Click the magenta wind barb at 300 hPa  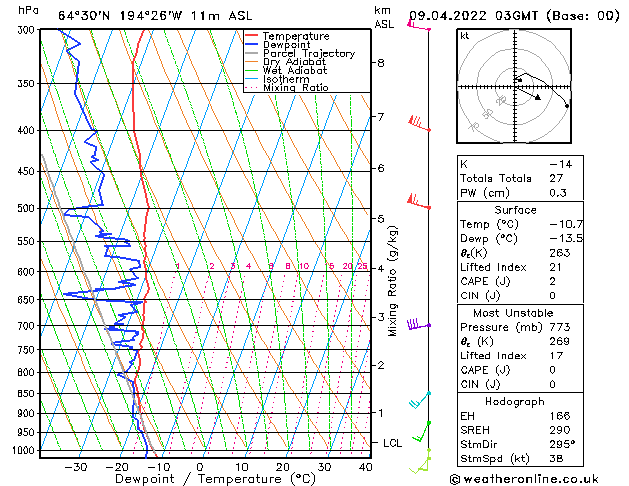pyautogui.click(x=419, y=26)
